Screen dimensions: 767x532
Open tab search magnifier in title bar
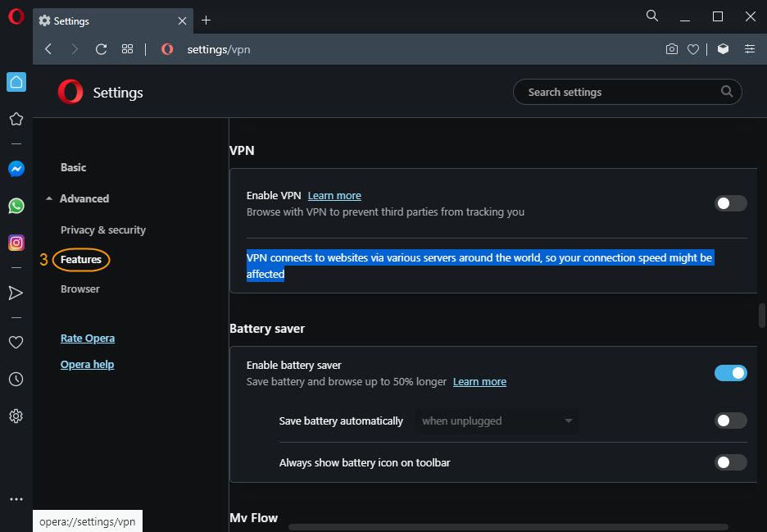[x=652, y=16]
